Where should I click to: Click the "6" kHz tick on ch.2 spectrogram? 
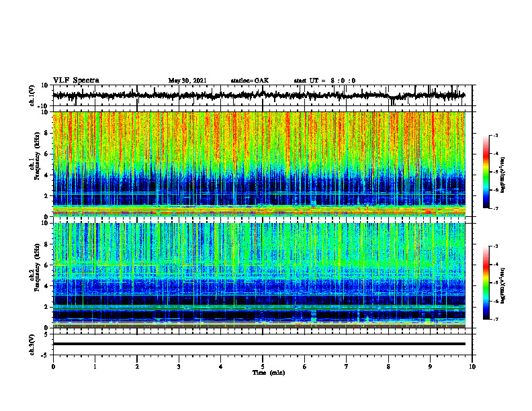coord(47,265)
